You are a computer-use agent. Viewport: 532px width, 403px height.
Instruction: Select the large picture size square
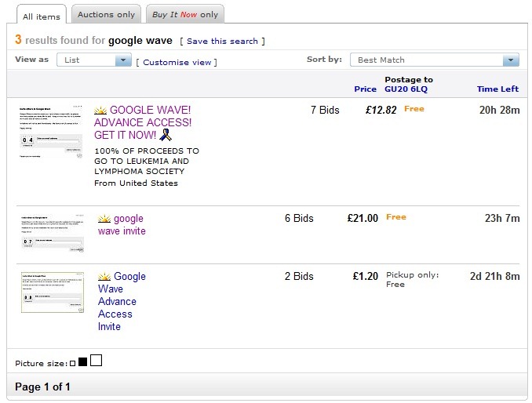tap(96, 361)
